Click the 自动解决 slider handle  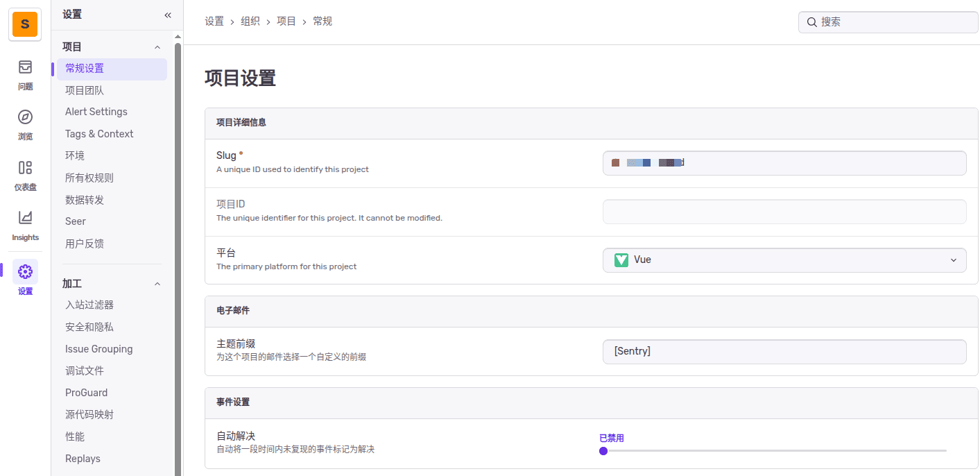coord(603,451)
